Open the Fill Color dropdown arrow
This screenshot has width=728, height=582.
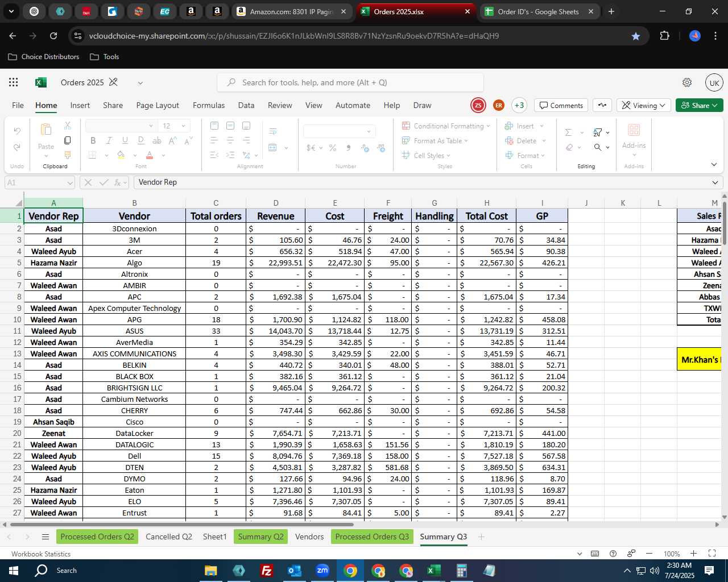(x=135, y=155)
